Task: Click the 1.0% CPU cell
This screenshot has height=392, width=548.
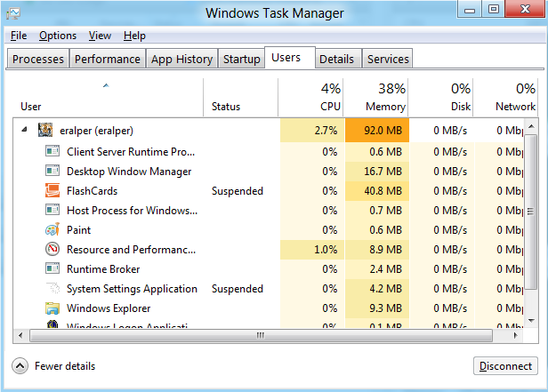Action: 312,249
